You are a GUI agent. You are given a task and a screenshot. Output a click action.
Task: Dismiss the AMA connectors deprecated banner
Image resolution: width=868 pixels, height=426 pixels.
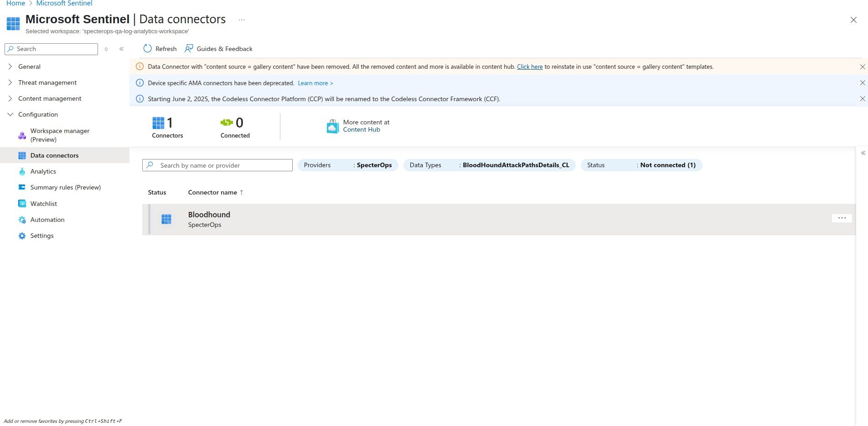click(x=863, y=83)
